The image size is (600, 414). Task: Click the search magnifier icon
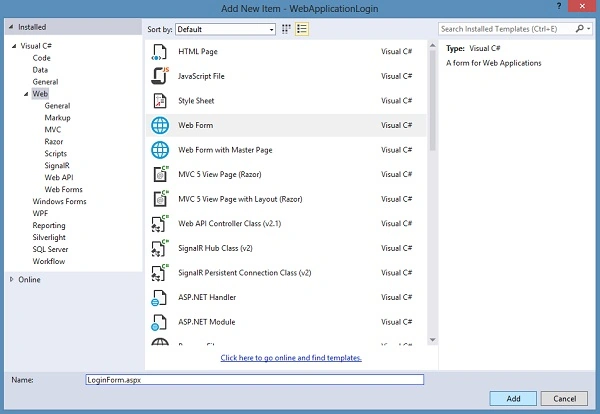pyautogui.click(x=579, y=29)
